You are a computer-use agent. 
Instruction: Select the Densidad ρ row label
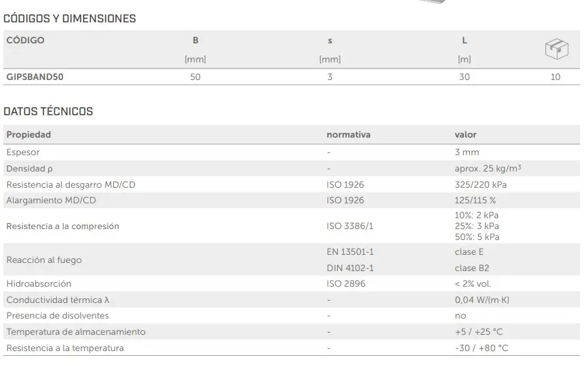(29, 168)
